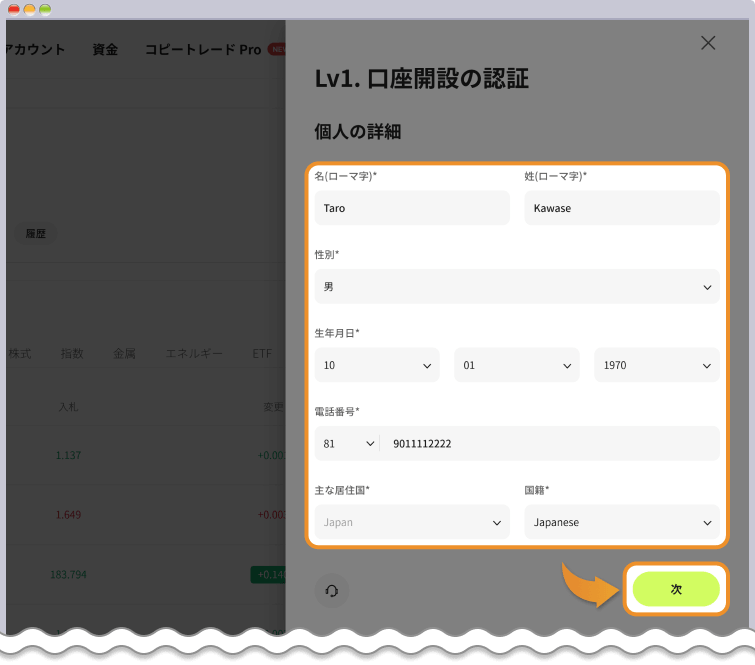Open コピートレード Pro in the top navigation
Screen dimensions: 755x665
[x=203, y=49]
